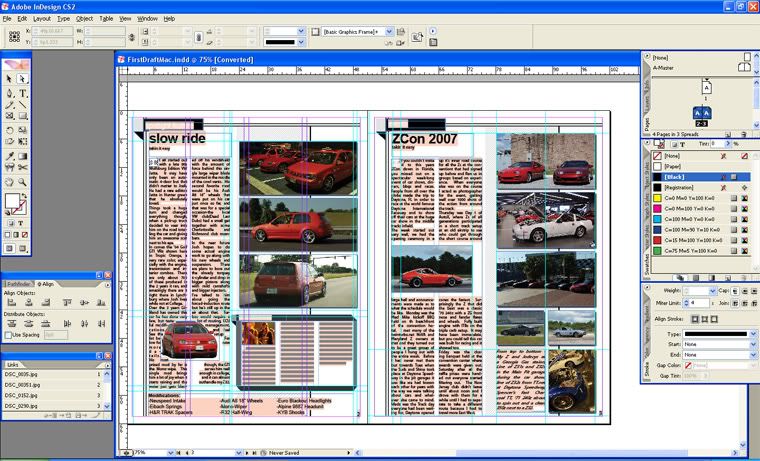Select the Eyedropper tool
Image resolution: width=760 pixels, height=461 pixels.
coord(10,156)
